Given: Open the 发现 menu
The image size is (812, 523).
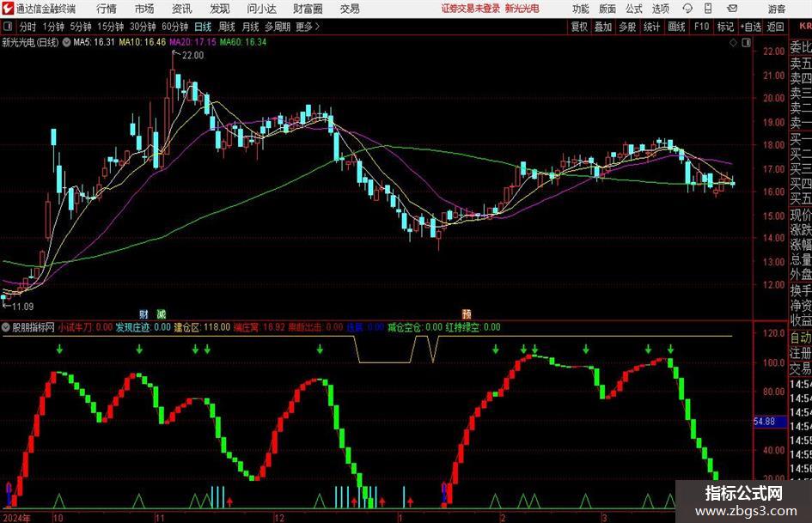Looking at the screenshot, I should click(x=220, y=9).
